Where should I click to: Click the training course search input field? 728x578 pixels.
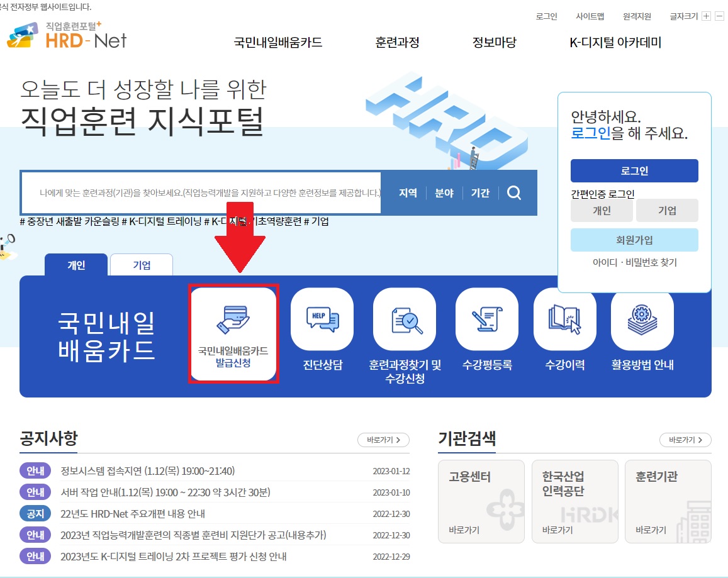(201, 193)
